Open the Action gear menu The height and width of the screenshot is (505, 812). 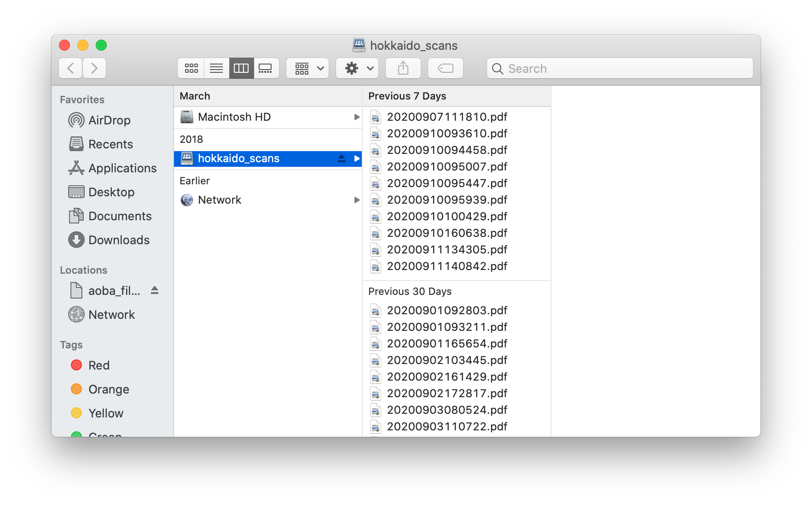pyautogui.click(x=357, y=69)
